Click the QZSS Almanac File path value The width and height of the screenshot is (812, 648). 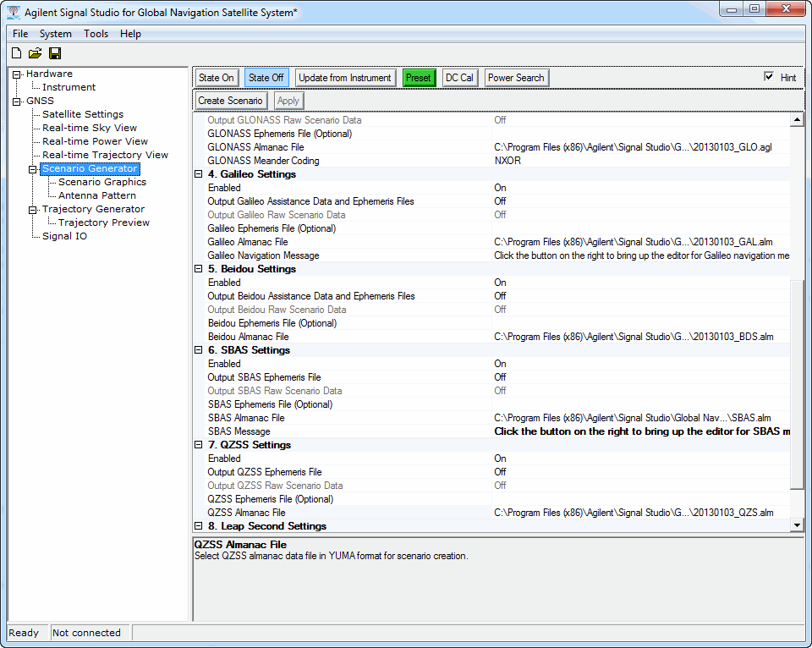(634, 513)
